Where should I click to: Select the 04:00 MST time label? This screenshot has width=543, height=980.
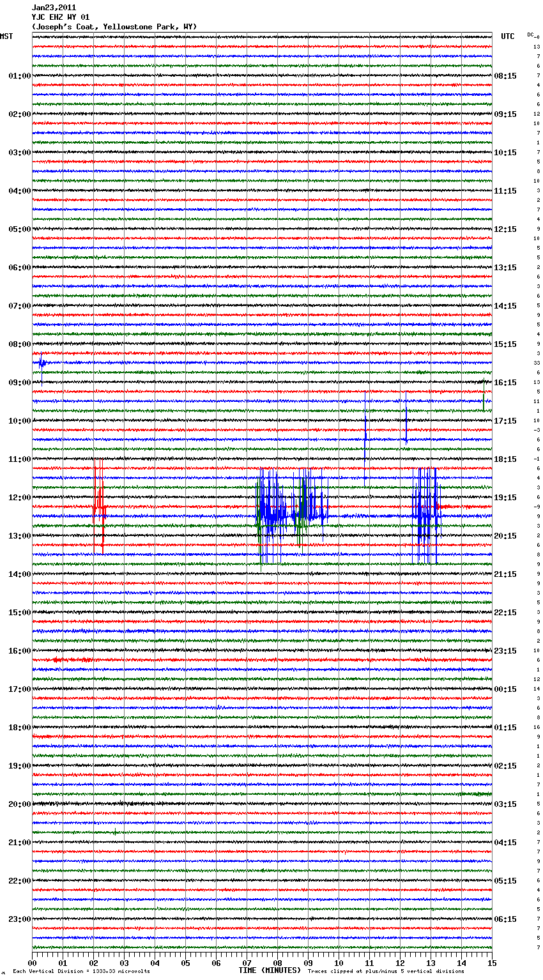click(19, 191)
